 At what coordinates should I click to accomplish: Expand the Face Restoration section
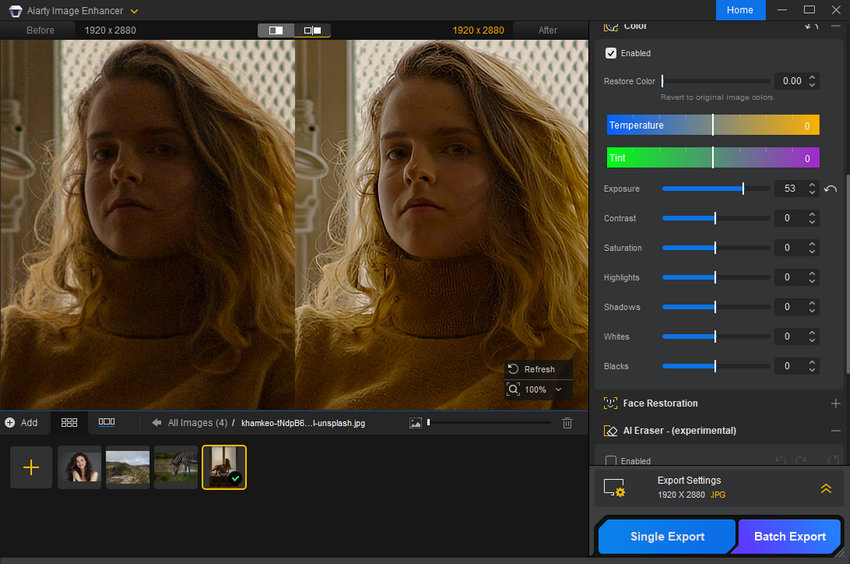click(835, 403)
